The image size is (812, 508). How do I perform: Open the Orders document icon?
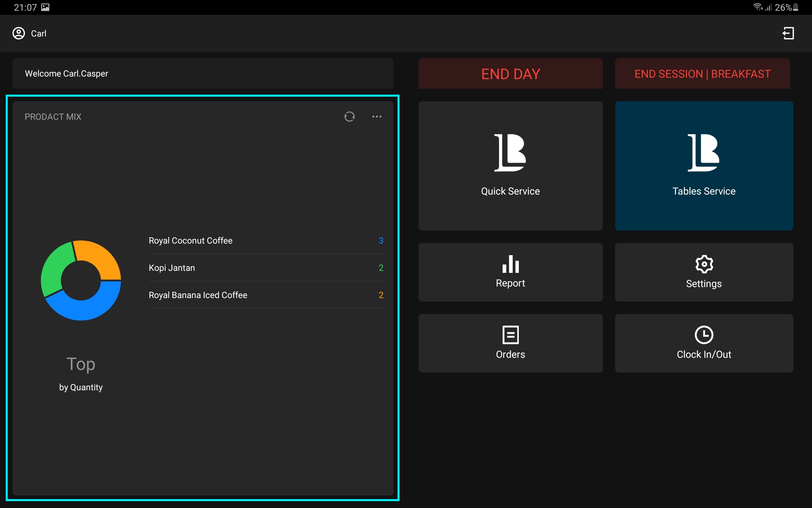pos(510,335)
